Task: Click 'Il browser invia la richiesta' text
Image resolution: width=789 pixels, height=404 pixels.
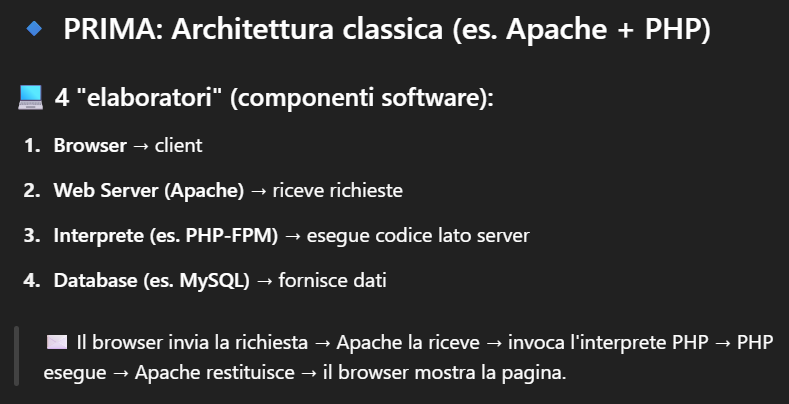Action: [x=192, y=343]
